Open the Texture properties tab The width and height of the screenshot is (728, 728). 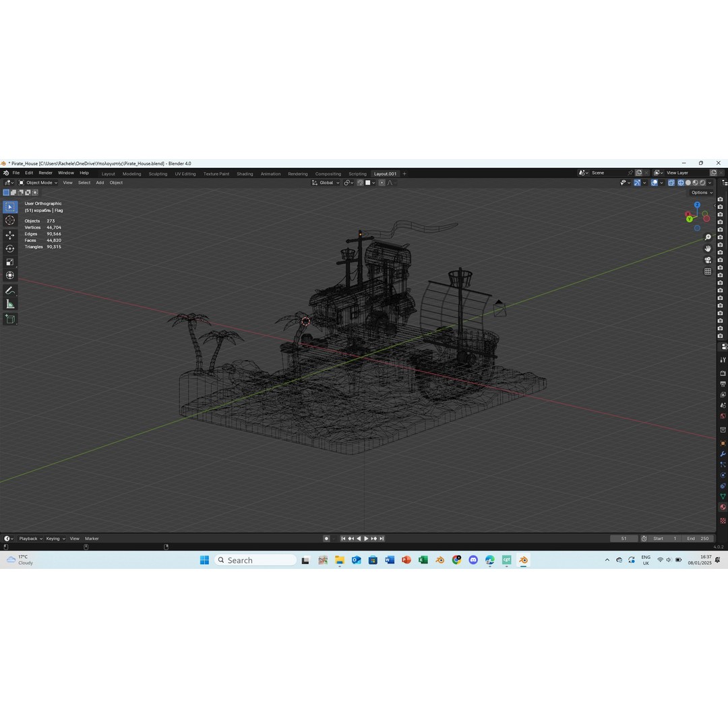click(723, 520)
